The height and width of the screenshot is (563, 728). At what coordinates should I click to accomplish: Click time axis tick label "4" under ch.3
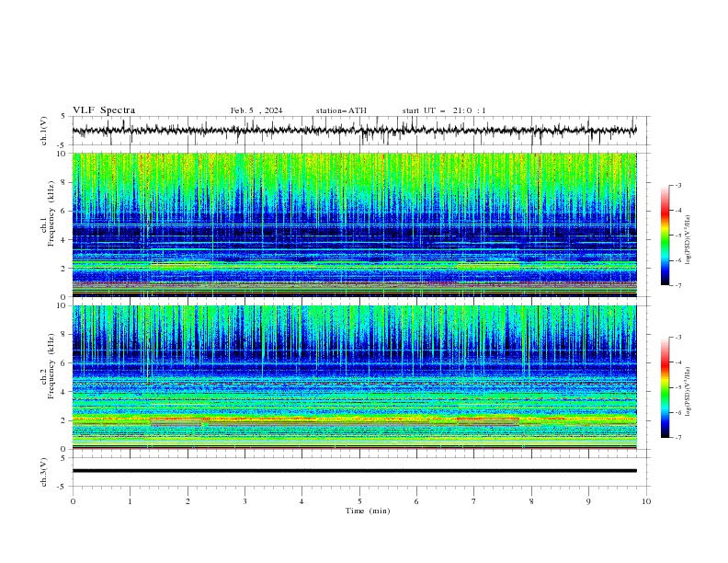pos(301,501)
